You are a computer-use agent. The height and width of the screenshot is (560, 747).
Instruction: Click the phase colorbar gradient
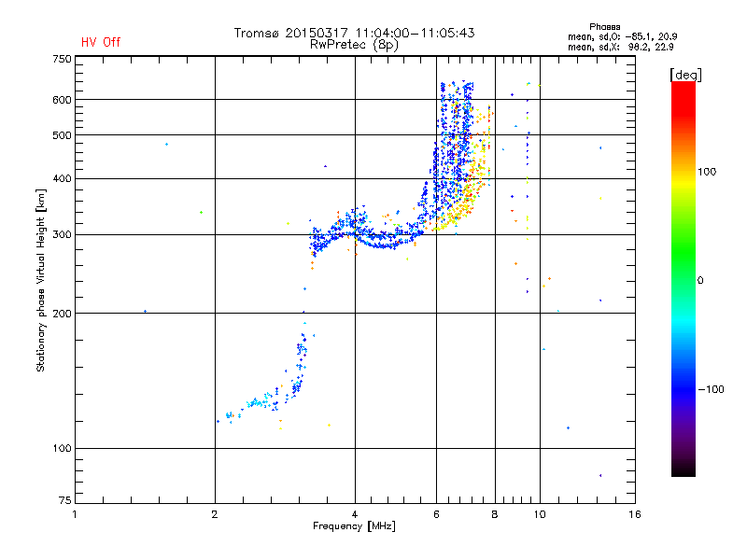(684, 278)
